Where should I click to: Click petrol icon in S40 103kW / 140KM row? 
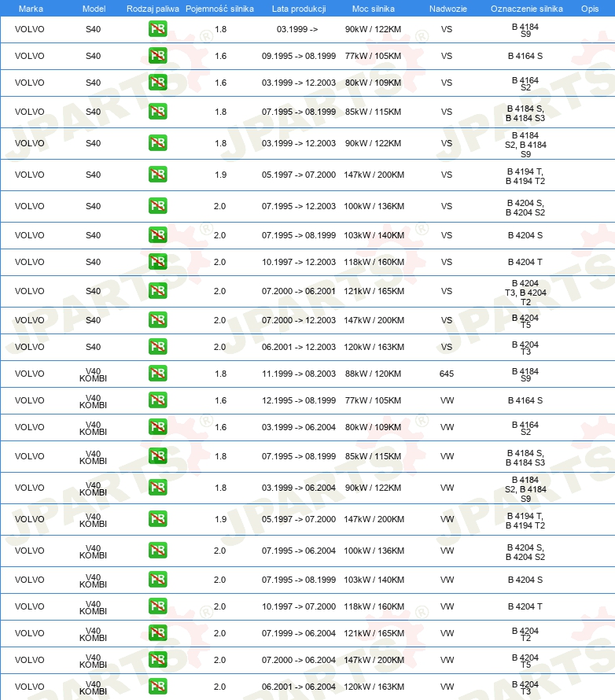pos(158,235)
